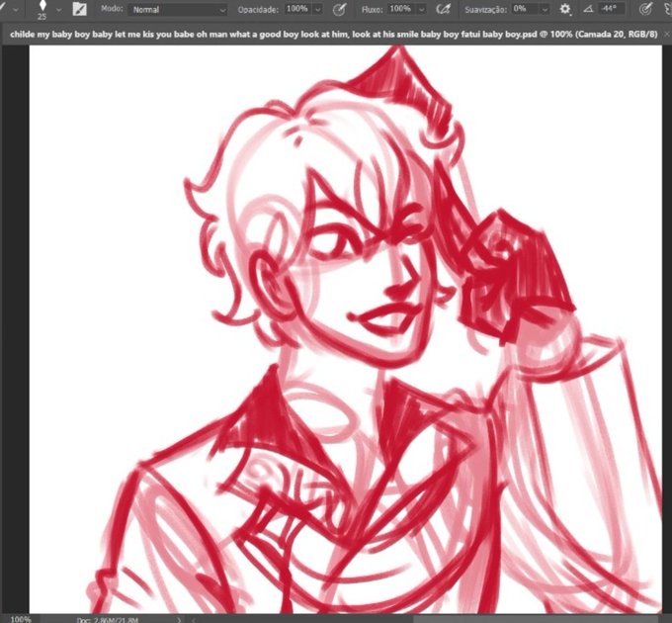Click the Fluxo label
672x623 pixels.
click(372, 9)
